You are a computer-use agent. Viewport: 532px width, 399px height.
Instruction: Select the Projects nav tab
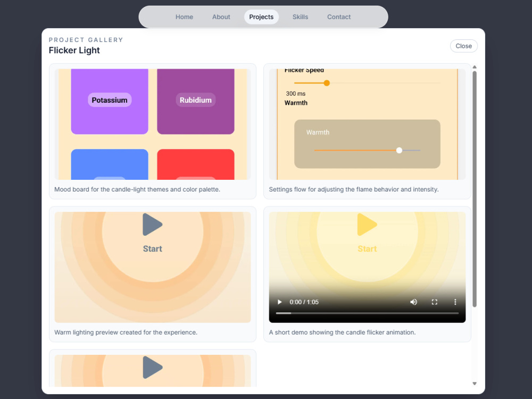tap(261, 17)
